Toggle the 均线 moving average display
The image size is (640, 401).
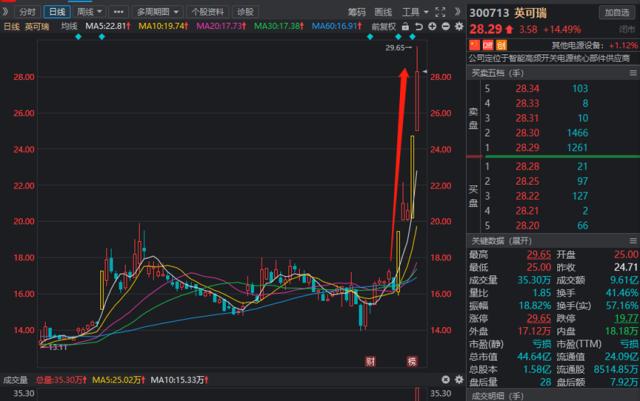coord(69,26)
